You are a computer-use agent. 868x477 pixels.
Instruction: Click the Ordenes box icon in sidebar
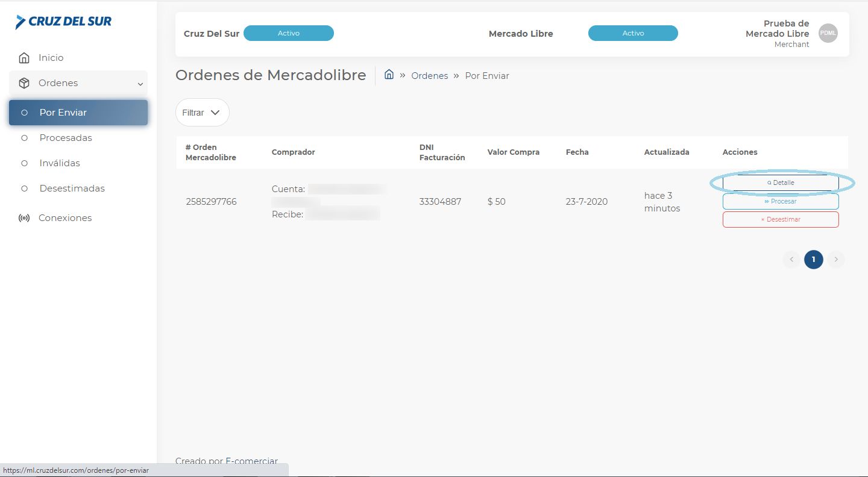click(x=24, y=83)
